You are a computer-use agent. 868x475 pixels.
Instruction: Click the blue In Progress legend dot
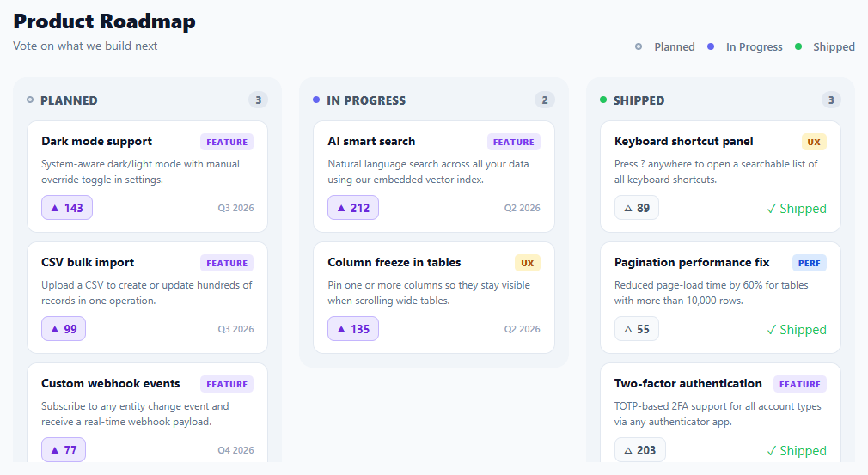pos(711,46)
